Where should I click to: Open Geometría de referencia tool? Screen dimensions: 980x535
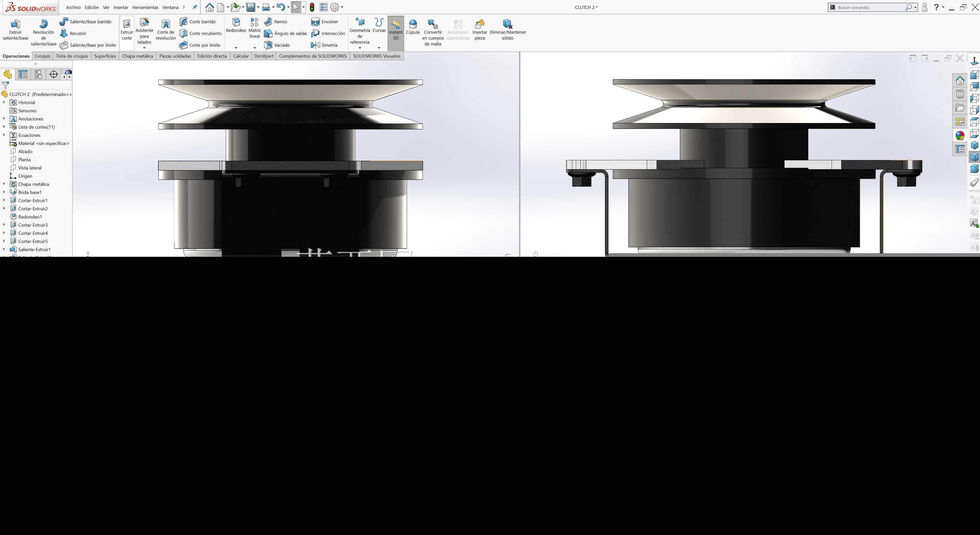point(359,31)
